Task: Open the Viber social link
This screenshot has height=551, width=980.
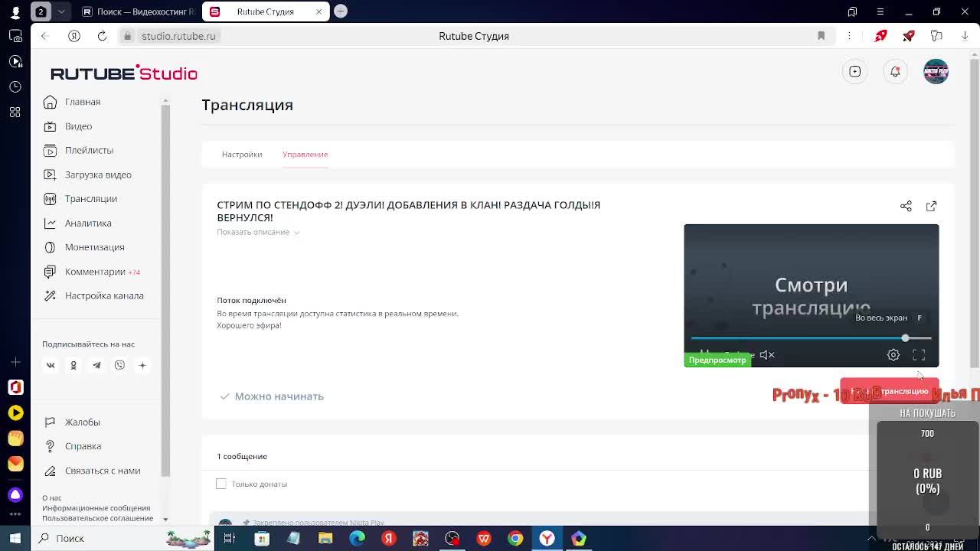Action: [x=119, y=365]
